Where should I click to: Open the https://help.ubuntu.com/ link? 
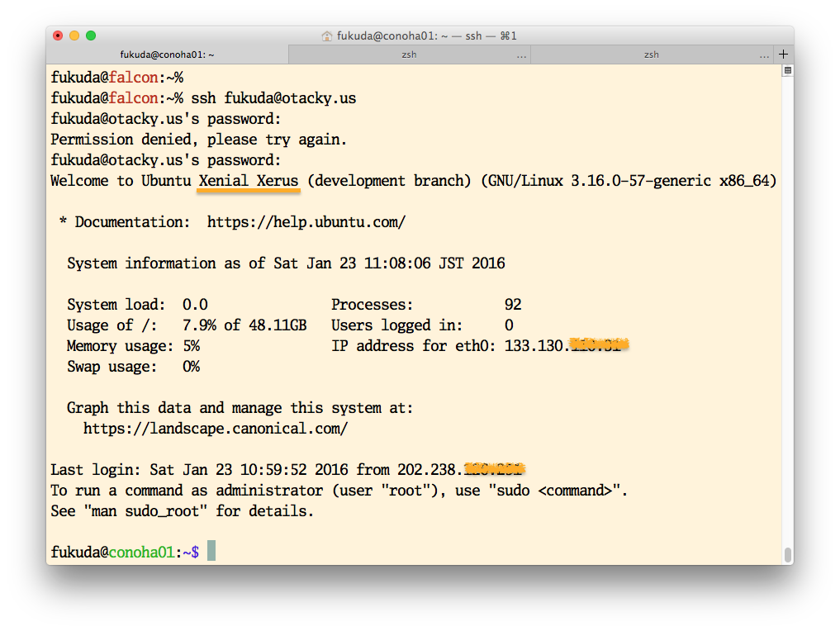(306, 222)
